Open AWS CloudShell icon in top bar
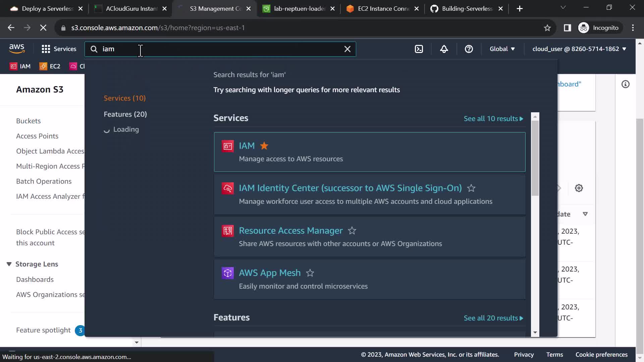The image size is (644, 362). 419,49
